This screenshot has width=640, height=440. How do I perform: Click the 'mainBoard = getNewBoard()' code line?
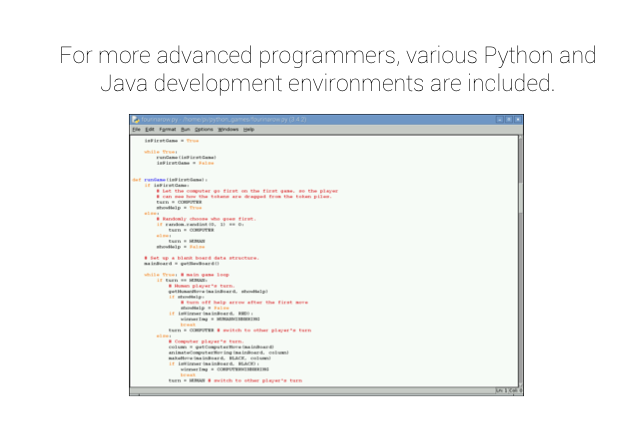[180, 263]
